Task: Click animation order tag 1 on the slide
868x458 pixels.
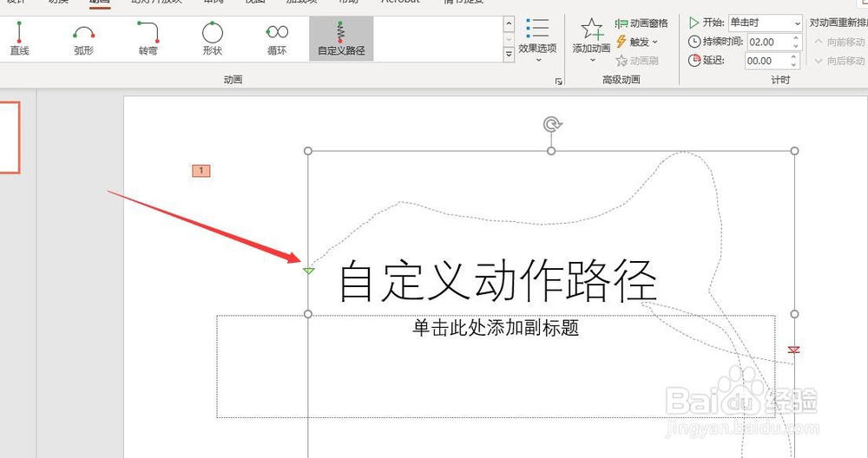Action: coord(201,170)
